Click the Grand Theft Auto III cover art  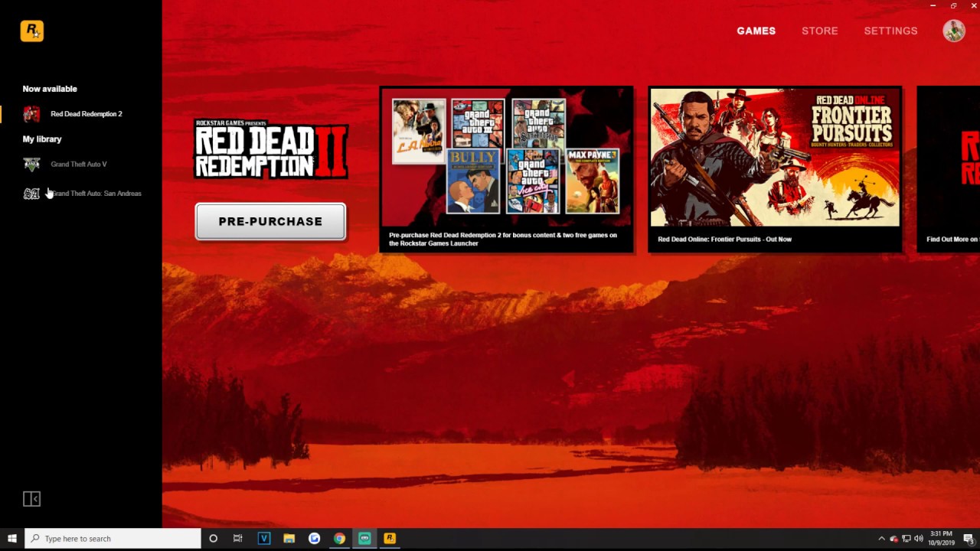pyautogui.click(x=478, y=123)
